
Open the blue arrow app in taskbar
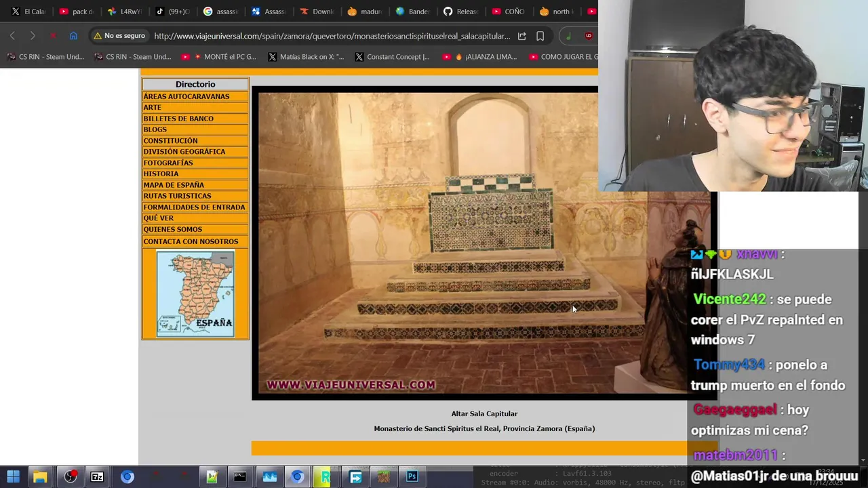pos(355,476)
